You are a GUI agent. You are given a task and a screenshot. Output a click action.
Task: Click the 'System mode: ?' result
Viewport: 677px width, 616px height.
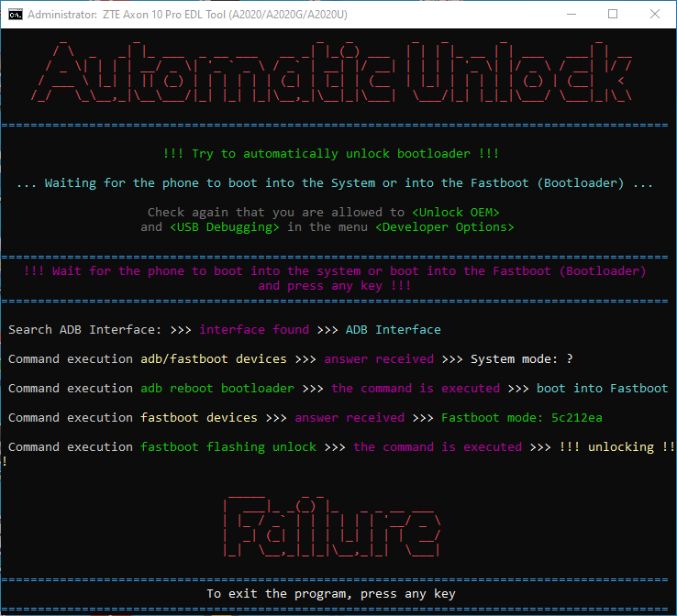522,359
